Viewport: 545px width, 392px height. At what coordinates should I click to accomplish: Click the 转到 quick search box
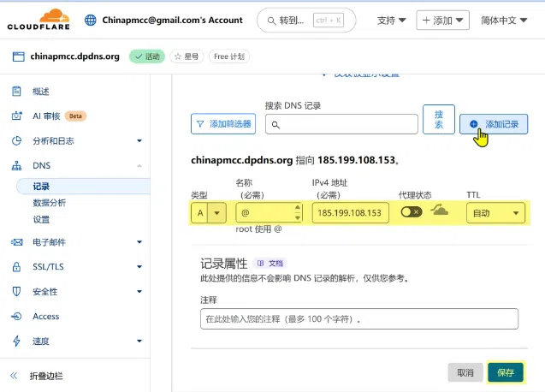306,21
